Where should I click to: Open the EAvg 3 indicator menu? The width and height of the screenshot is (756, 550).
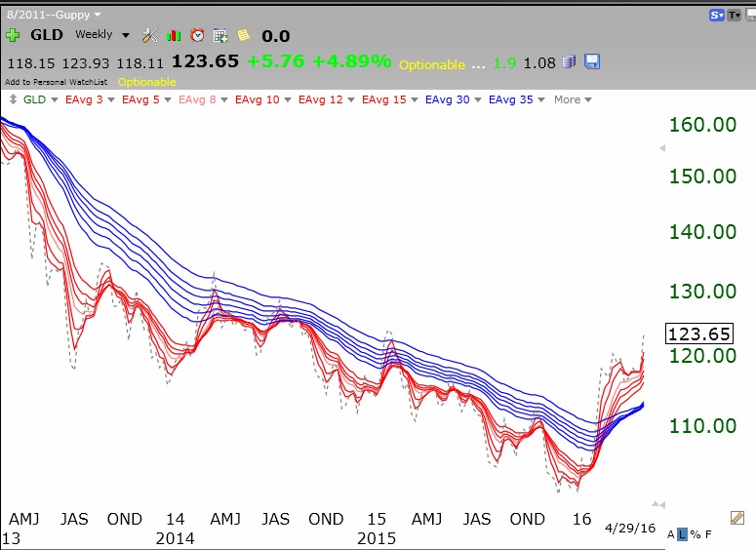pyautogui.click(x=87, y=99)
